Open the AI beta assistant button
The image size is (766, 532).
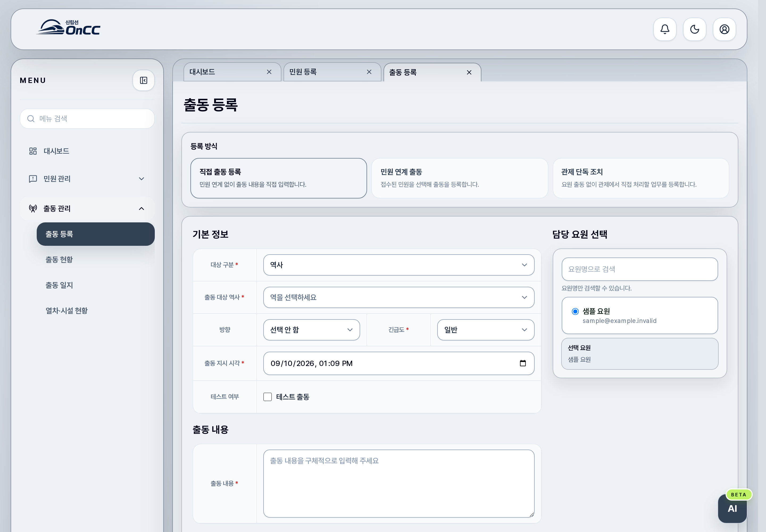[x=732, y=508]
